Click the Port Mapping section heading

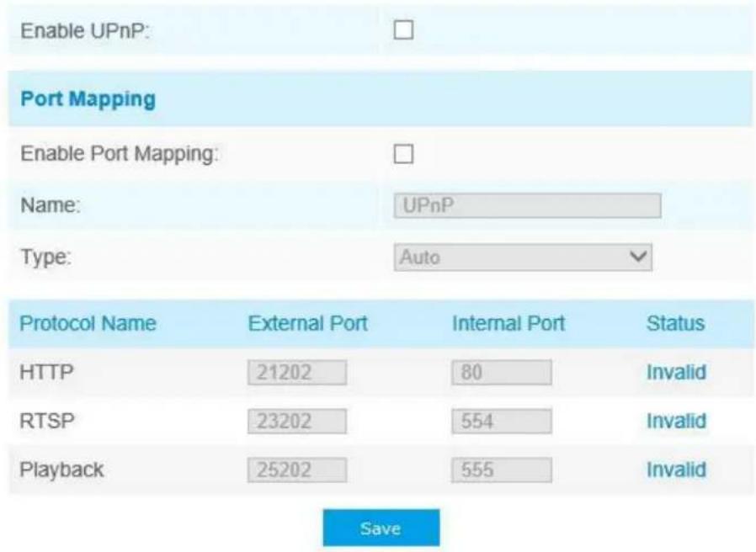tap(88, 99)
